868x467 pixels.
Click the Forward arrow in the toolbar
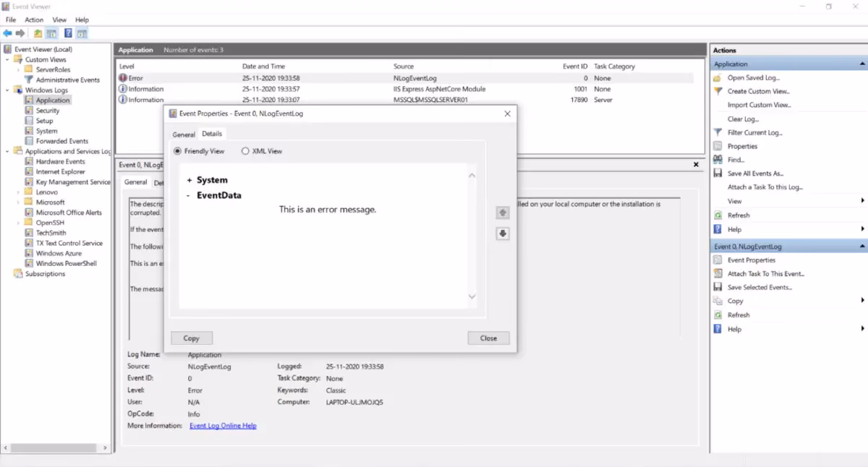(20, 33)
